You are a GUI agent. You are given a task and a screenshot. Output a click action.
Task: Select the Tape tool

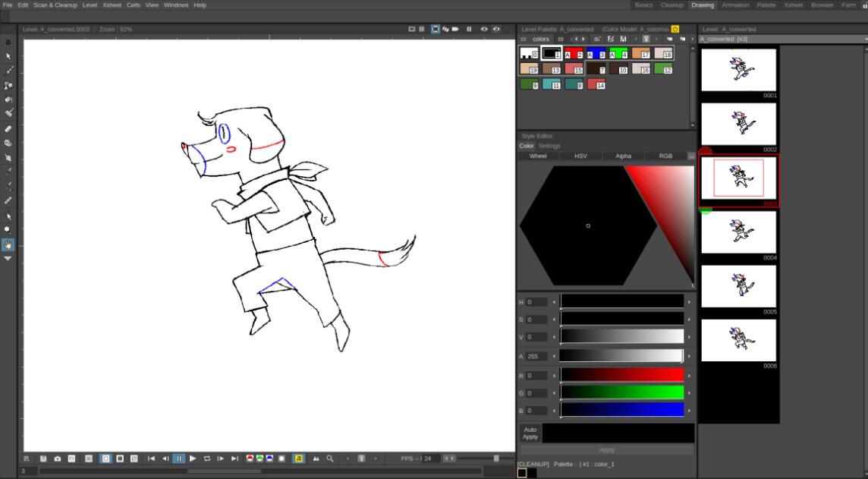click(x=8, y=143)
